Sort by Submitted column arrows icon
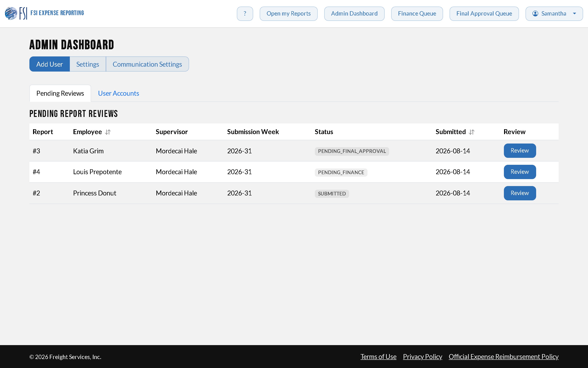This screenshot has height=368, width=588. 472,132
